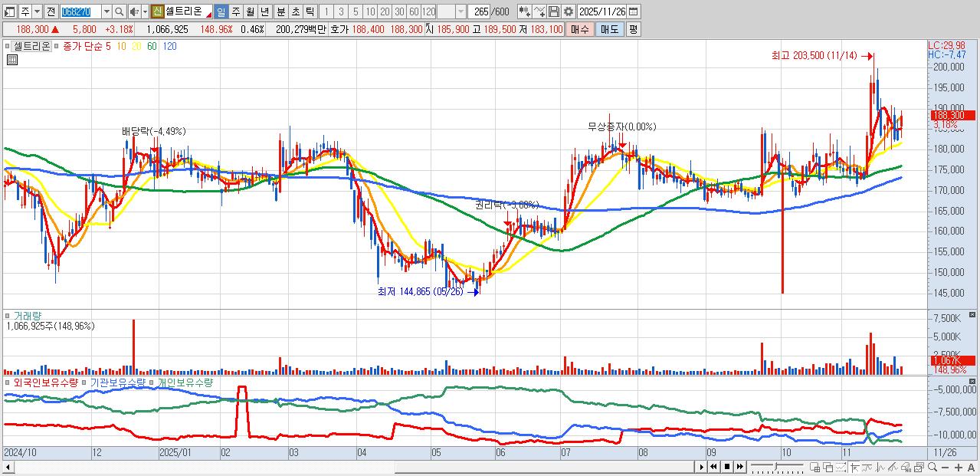Expand the red corner marker on 셀트리온 name box
The width and height of the screenshot is (980, 476).
(x=208, y=15)
